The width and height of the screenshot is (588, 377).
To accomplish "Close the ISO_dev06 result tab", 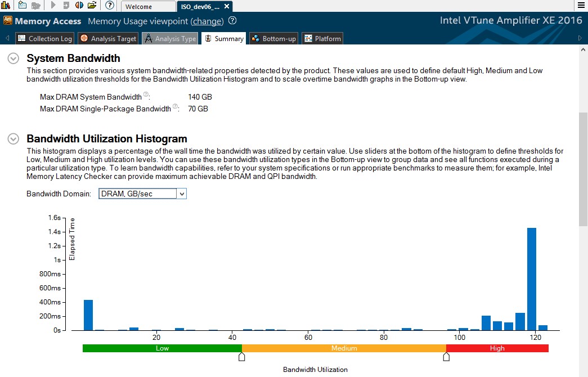I will [x=226, y=7].
